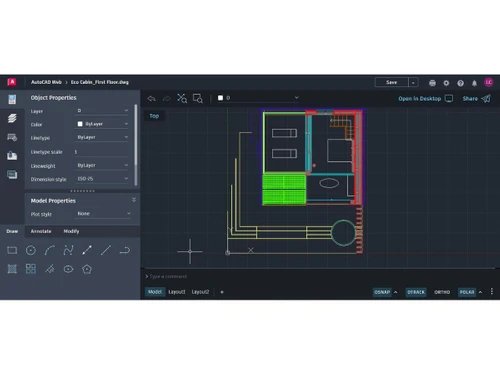The width and height of the screenshot is (500, 375).
Task: Open the Properties panel sidebar icon
Action: (12, 99)
